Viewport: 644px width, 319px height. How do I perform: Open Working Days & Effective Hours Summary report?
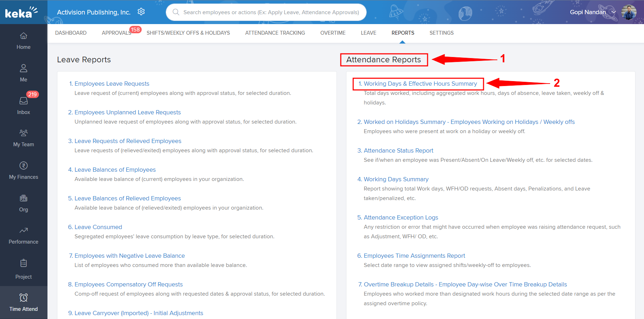(420, 84)
